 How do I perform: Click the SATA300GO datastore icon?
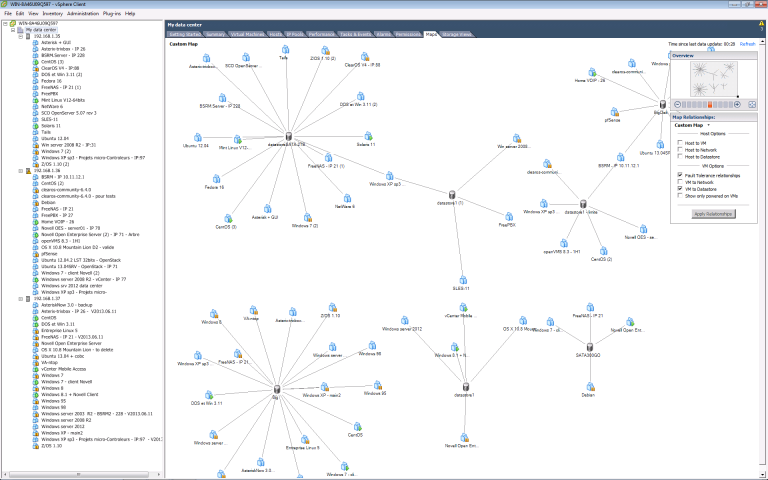[590, 347]
